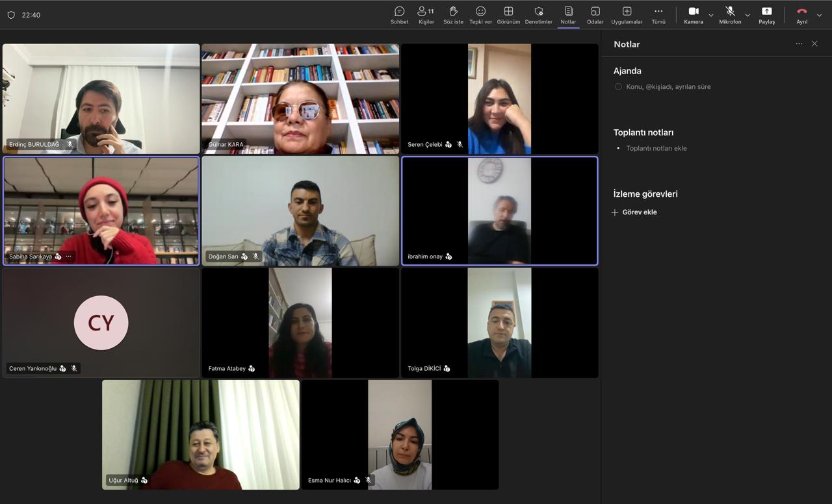The image size is (832, 504).
Task: Open Denetimler controls
Action: pos(538,15)
